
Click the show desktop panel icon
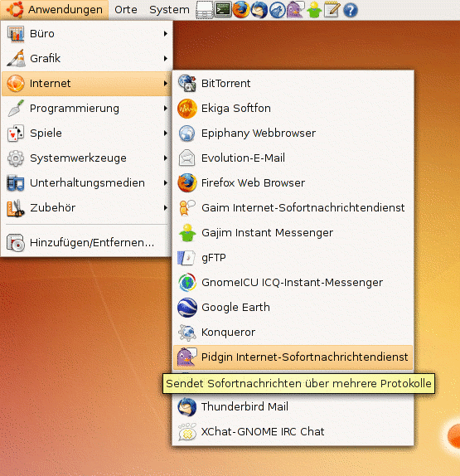pos(205,10)
